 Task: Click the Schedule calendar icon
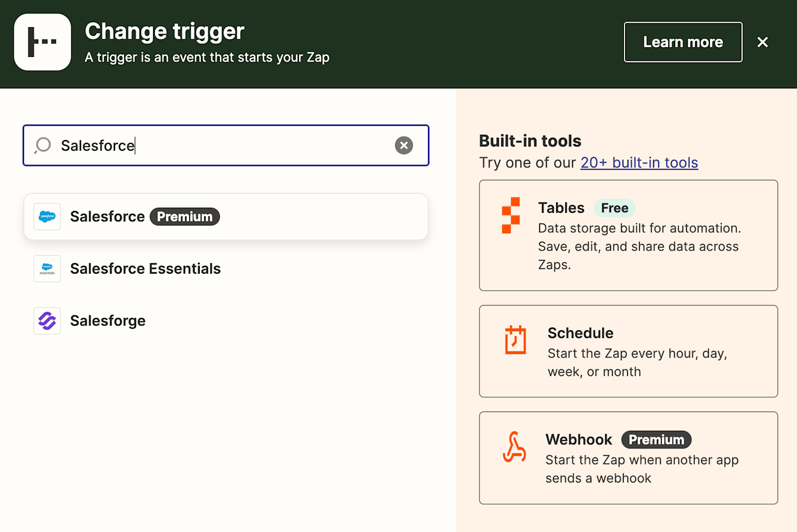[515, 340]
